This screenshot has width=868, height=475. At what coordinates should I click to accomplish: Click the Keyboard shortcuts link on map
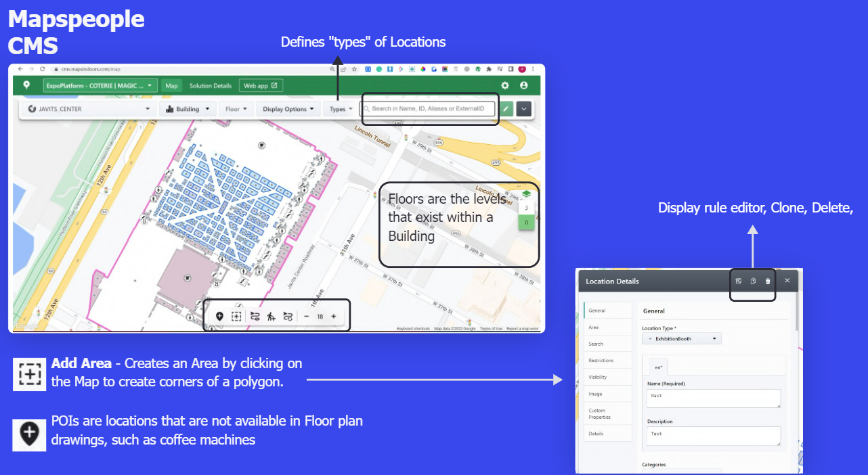click(x=414, y=329)
